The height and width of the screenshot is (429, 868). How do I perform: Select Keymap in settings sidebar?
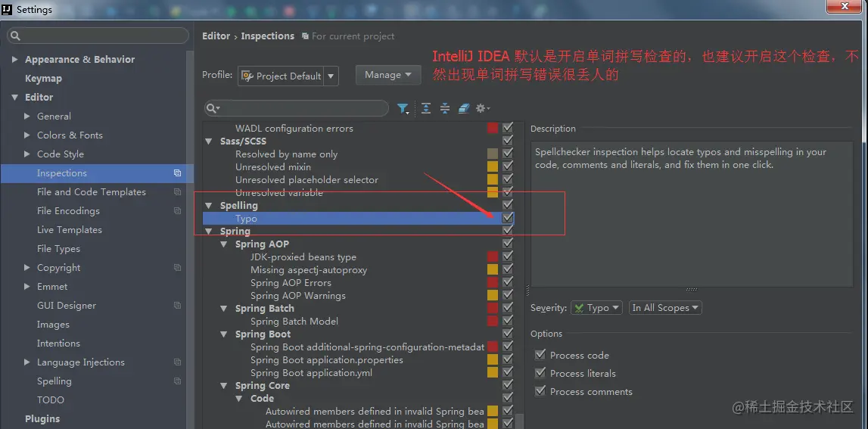coord(43,79)
